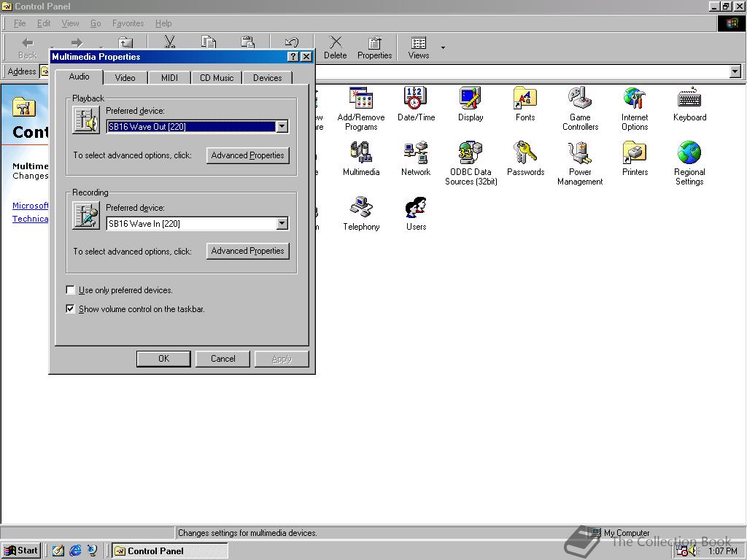
Task: Open the Network icon
Action: 415,158
